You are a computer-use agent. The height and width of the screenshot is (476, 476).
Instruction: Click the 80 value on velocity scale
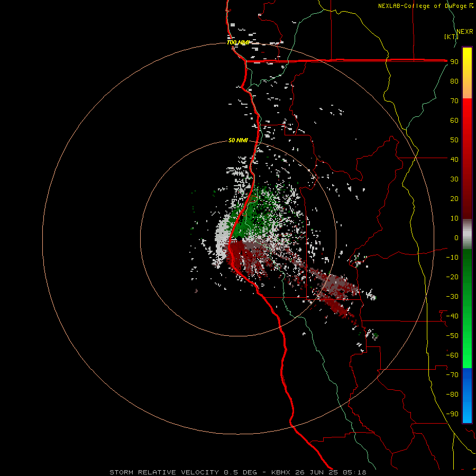coord(454,81)
